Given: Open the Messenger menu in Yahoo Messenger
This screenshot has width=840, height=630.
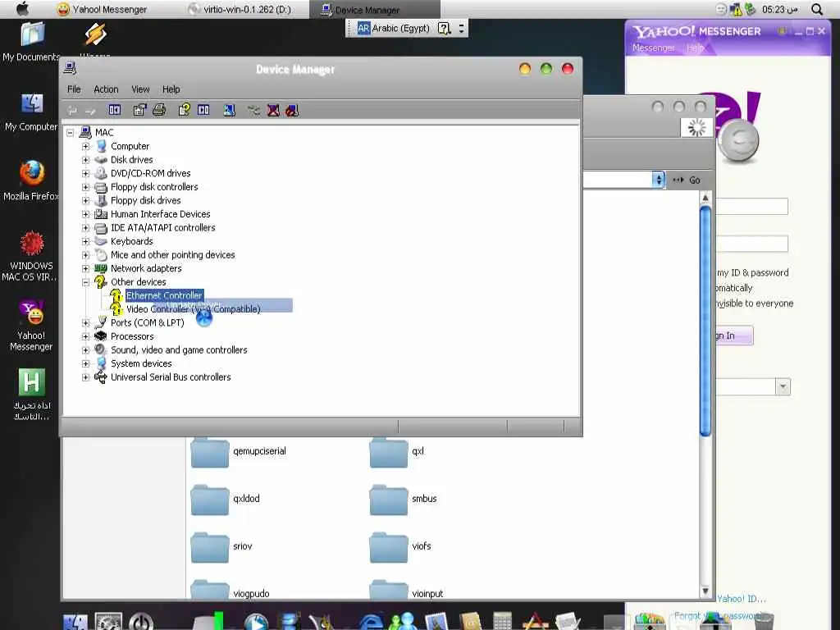Looking at the screenshot, I should (x=653, y=48).
